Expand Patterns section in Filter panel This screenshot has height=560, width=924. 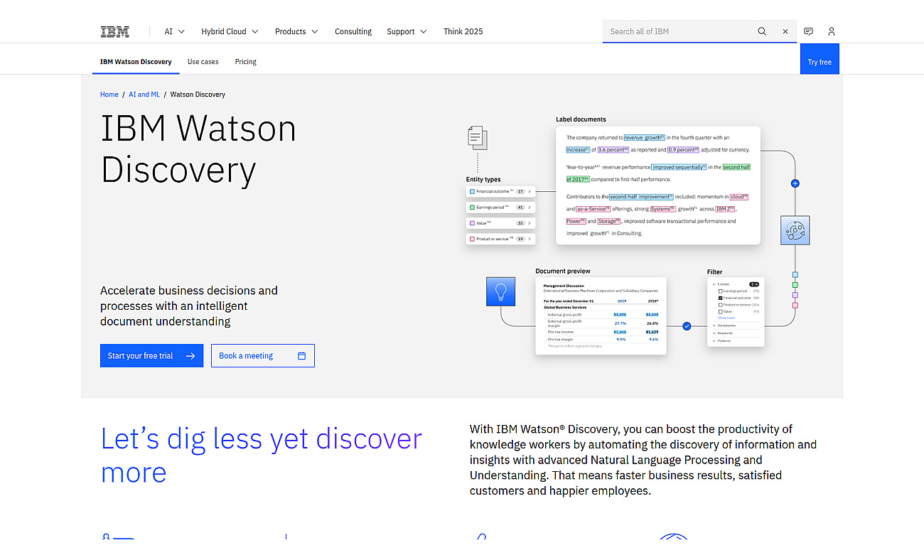714,341
